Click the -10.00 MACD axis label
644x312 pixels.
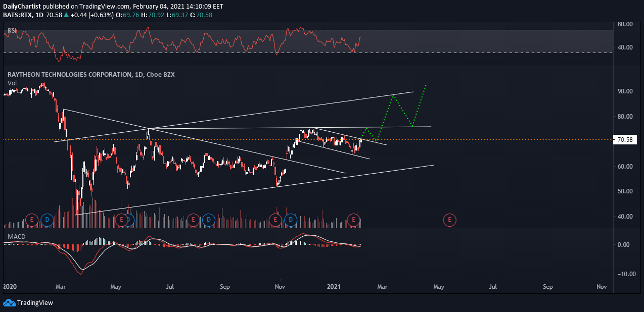pyautogui.click(x=626, y=274)
